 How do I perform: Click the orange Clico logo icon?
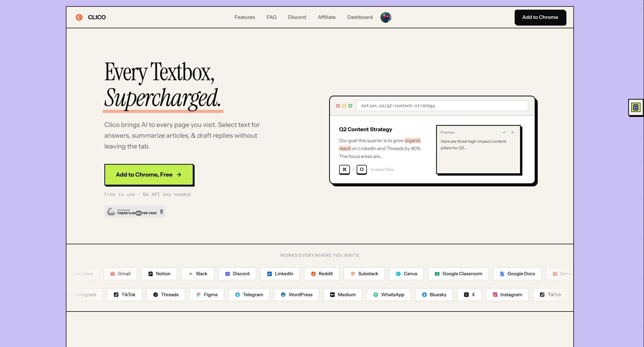[79, 17]
